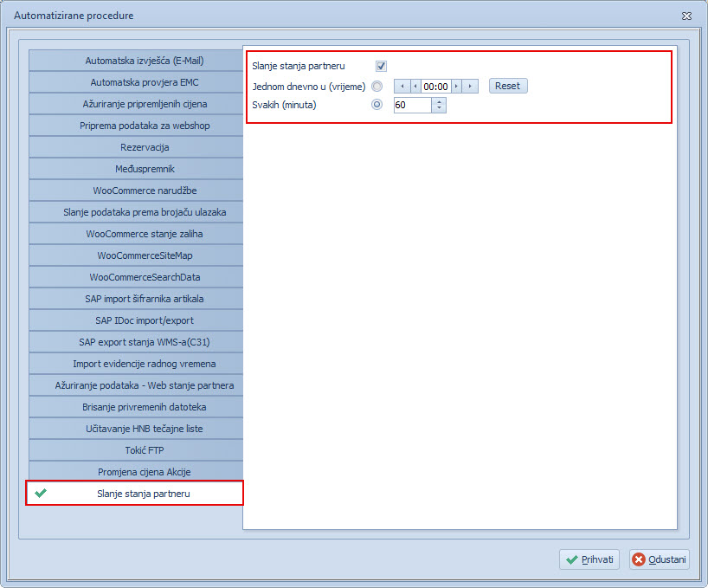Screen dimensions: 708x588
Task: Increase the minutes value with the up spinner
Action: pyautogui.click(x=439, y=101)
